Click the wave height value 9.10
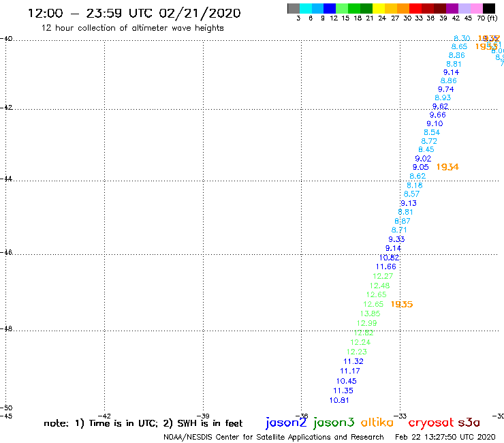The width and height of the screenshot is (504, 443). coord(435,123)
